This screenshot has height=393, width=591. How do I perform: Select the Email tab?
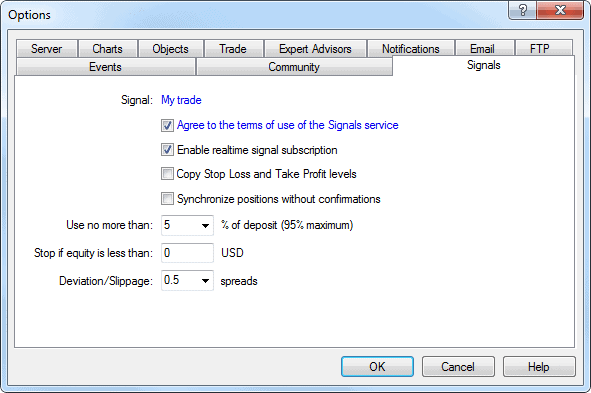[x=482, y=49]
